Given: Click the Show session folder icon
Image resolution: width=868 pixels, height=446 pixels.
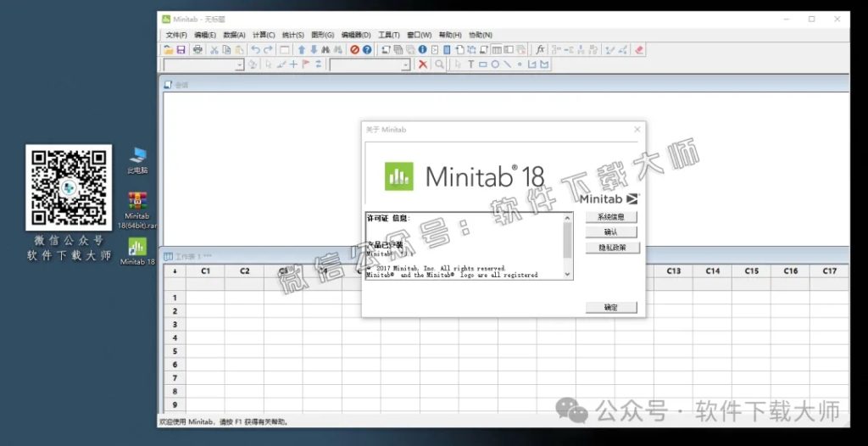Looking at the screenshot, I should click(386, 50).
